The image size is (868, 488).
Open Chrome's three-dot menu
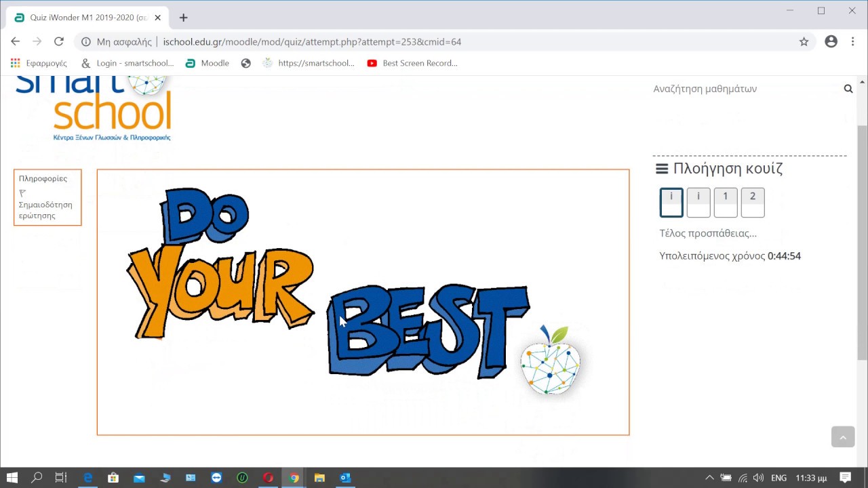(x=852, y=41)
